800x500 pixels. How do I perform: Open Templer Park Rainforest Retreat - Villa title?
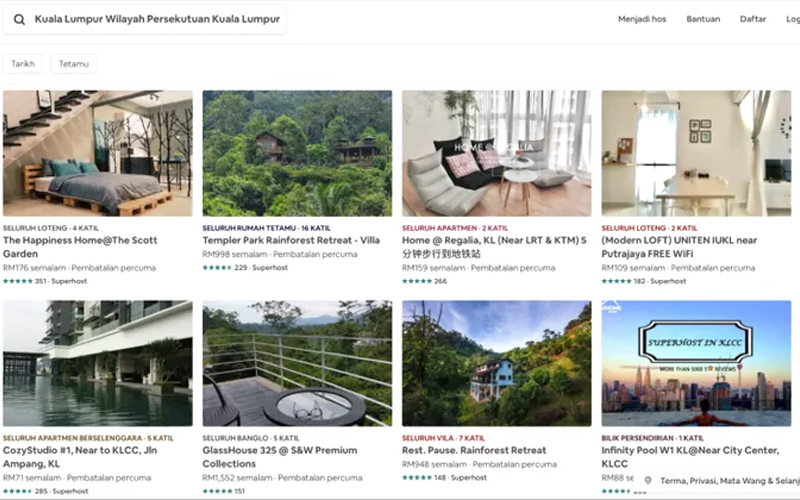(291, 241)
